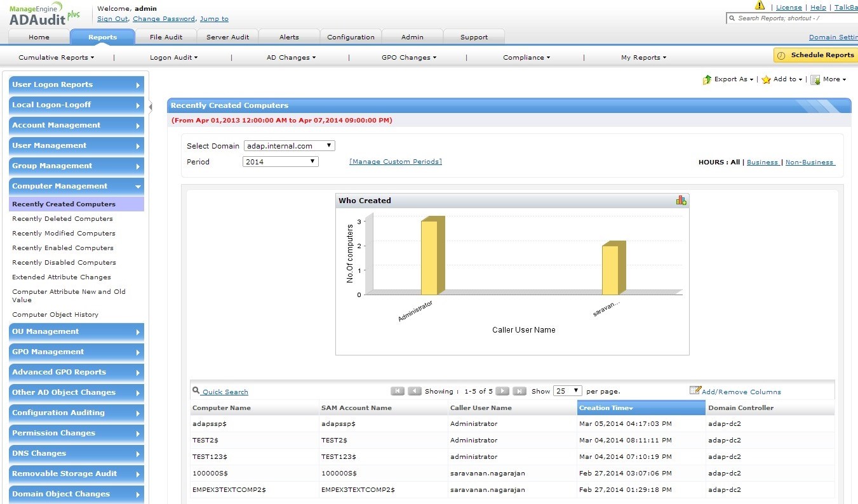The height and width of the screenshot is (504, 858).
Task: Collapse the left sidebar with the arrow handle
Action: tap(151, 107)
